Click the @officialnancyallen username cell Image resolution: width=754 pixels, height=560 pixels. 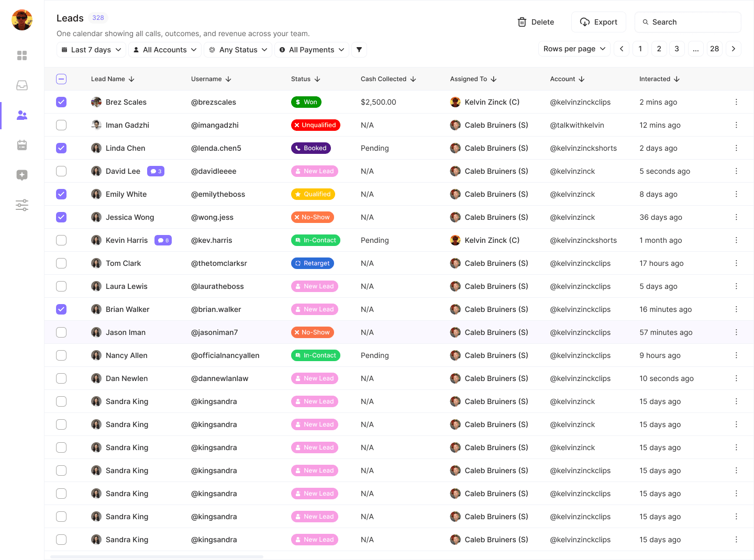click(225, 355)
